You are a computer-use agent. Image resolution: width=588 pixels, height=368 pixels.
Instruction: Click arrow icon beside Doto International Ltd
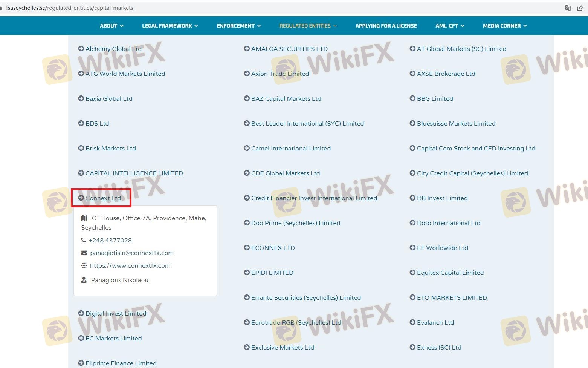(412, 223)
